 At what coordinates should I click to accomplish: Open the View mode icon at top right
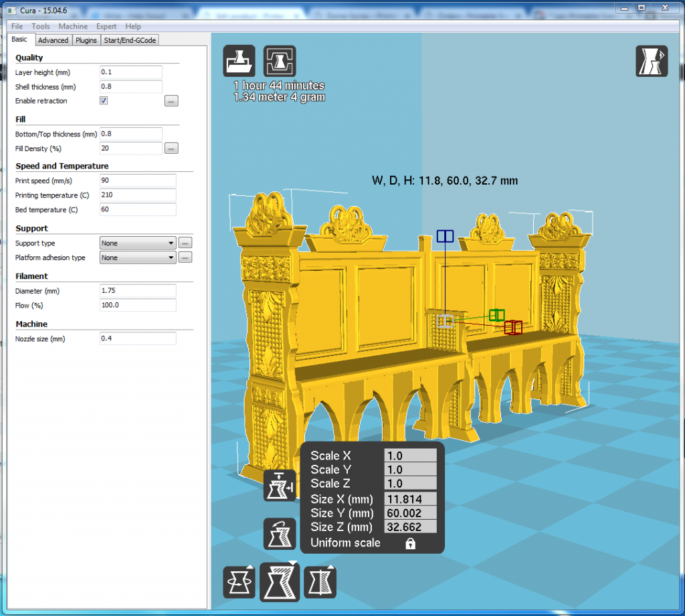(651, 62)
